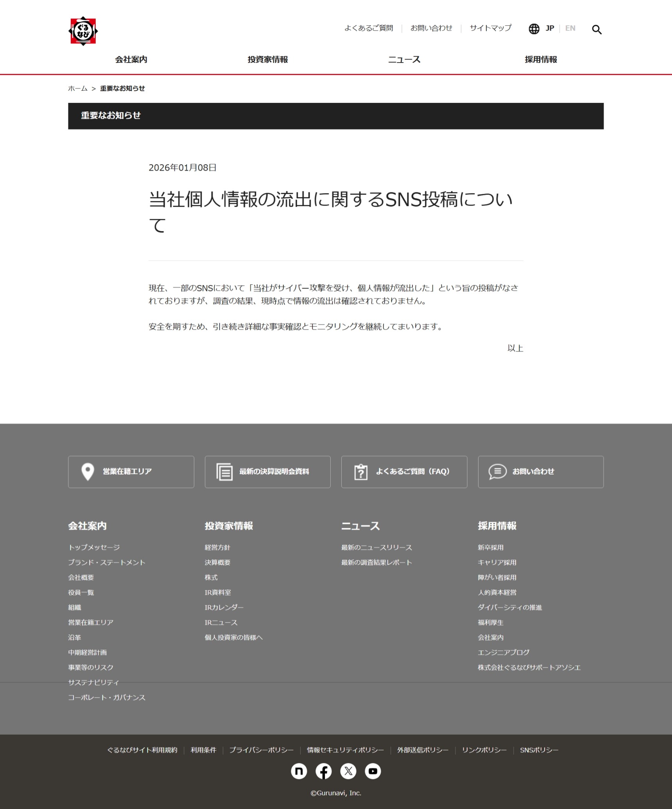The image size is (672, 809).
Task: Open the YouTube icon in footer
Action: tap(373, 771)
